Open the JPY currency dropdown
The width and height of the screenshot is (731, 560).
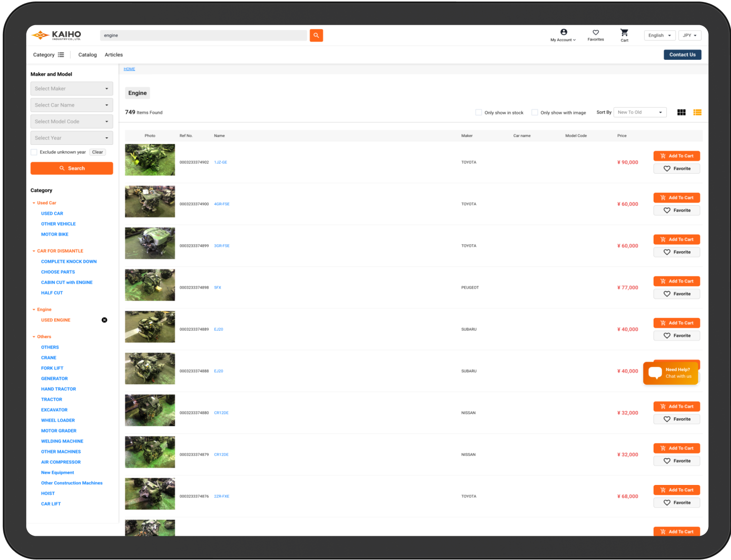690,36
